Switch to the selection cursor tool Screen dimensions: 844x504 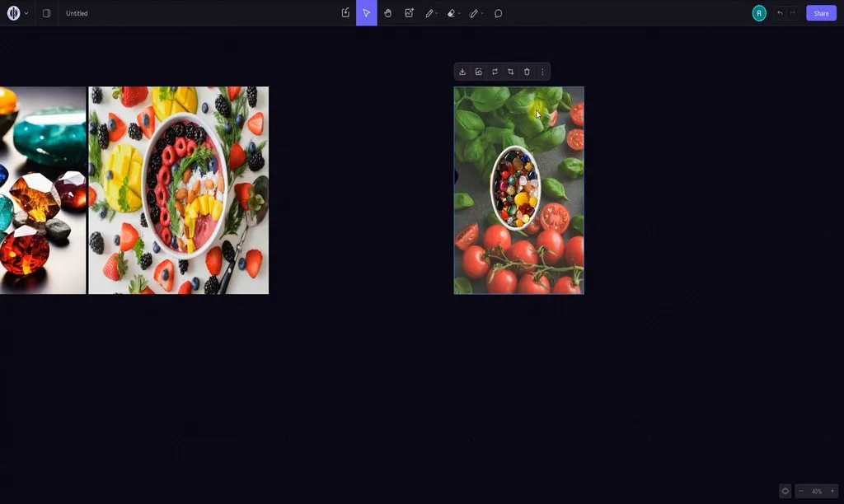(366, 13)
